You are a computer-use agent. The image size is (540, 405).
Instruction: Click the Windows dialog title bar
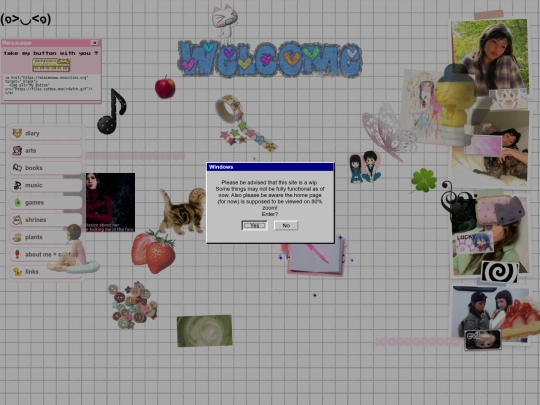pos(270,167)
